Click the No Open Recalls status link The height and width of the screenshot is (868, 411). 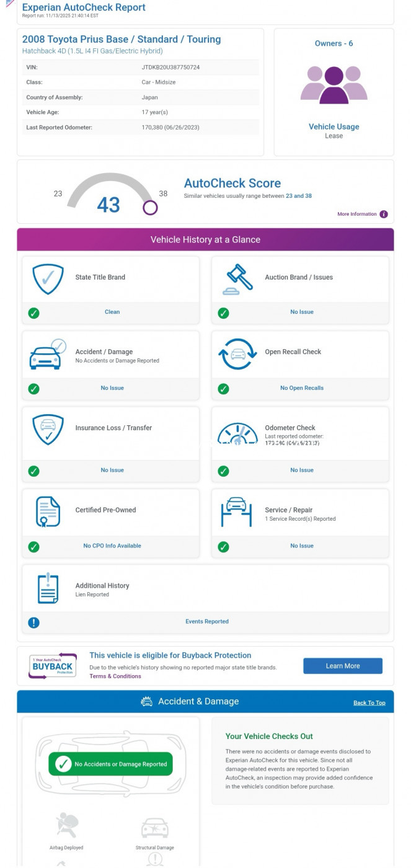(x=302, y=388)
